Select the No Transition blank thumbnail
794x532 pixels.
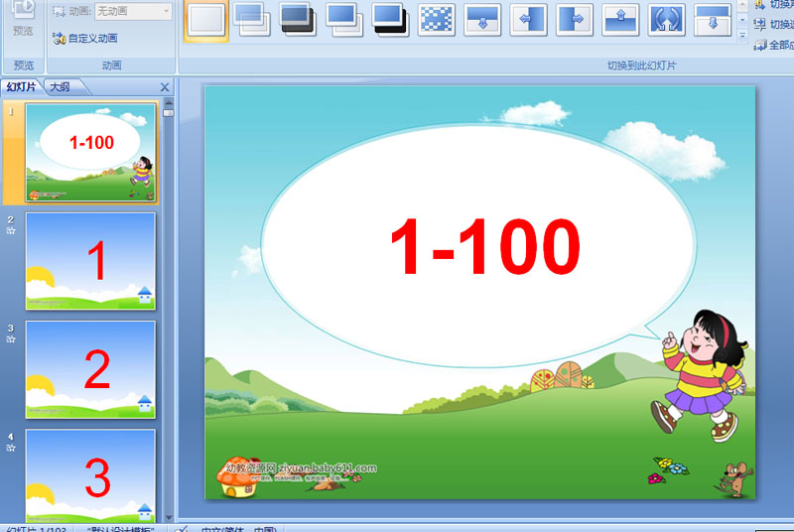pyautogui.click(x=206, y=20)
